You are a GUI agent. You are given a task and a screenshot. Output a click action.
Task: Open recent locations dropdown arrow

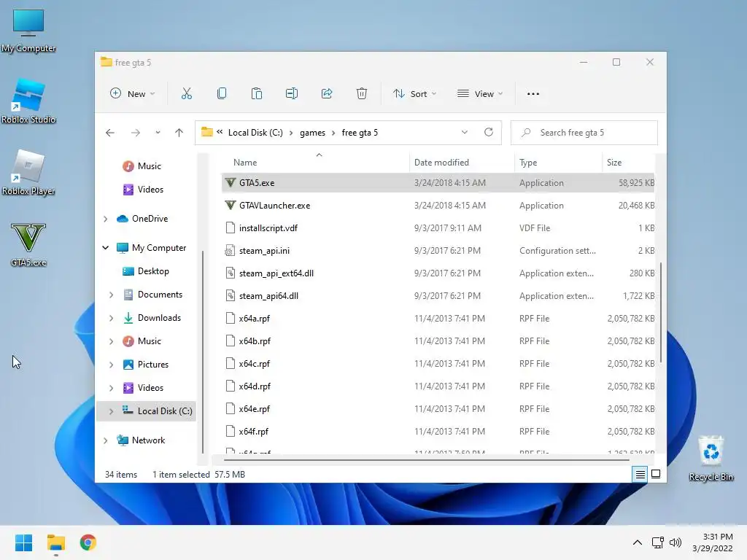click(158, 133)
